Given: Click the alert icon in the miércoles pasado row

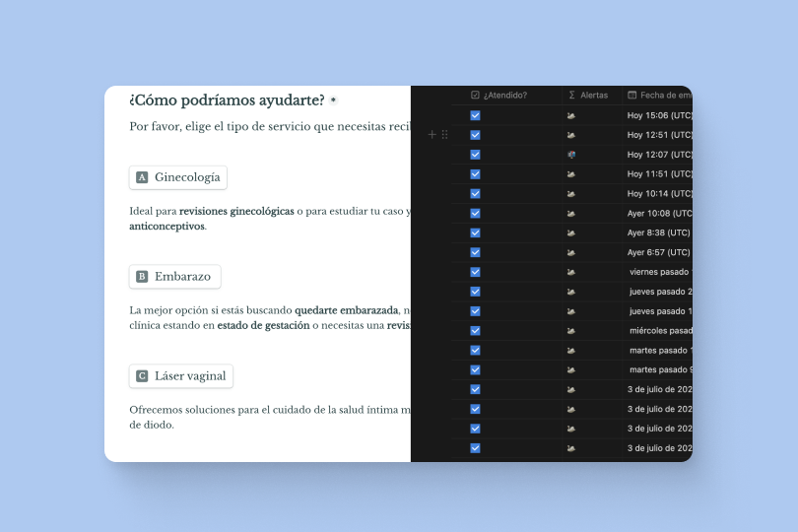Looking at the screenshot, I should tap(571, 330).
